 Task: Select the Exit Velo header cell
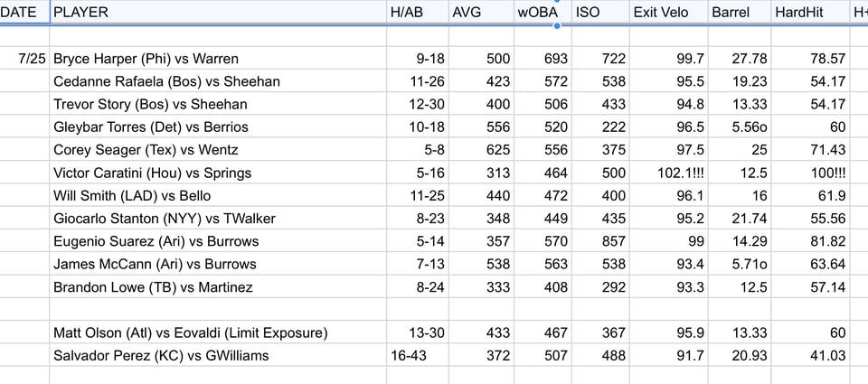tap(669, 12)
